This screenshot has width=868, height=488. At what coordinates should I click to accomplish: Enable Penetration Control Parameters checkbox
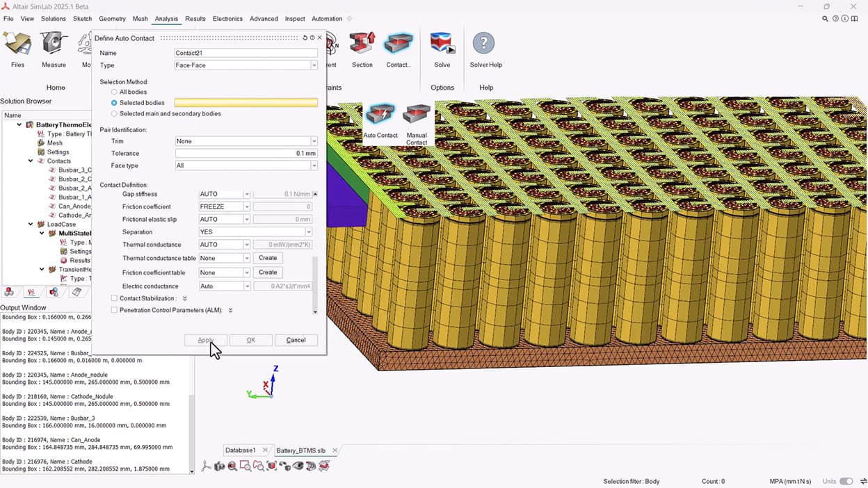tap(114, 310)
